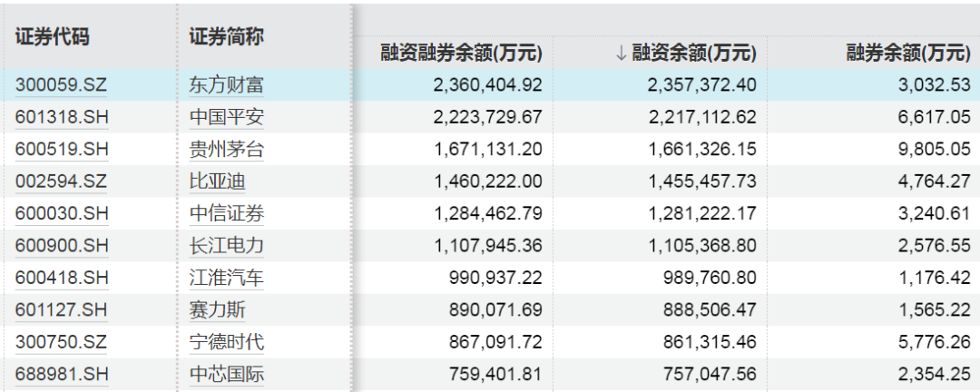Click the 江淮汽车 security name
The height and width of the screenshot is (392, 980).
coord(227,278)
